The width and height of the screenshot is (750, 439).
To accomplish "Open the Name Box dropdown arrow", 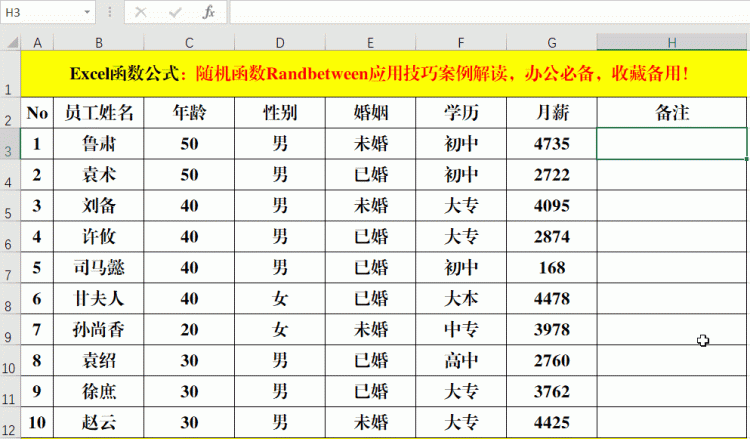I will click(87, 12).
